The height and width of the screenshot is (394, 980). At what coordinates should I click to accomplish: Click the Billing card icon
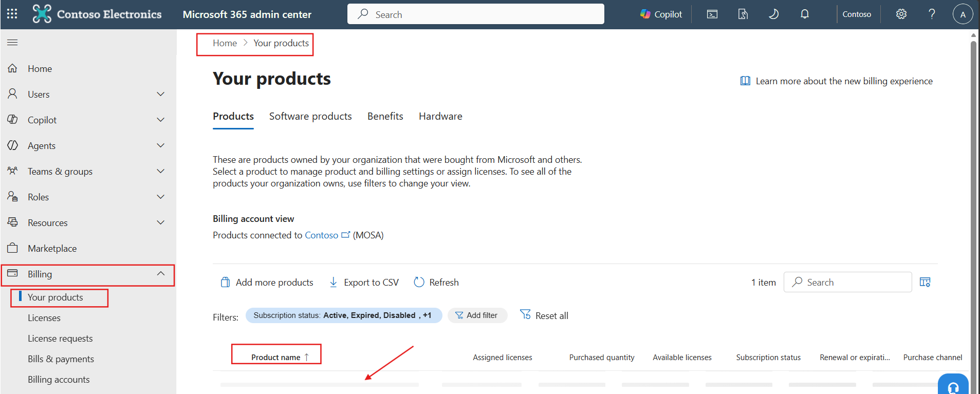point(13,273)
